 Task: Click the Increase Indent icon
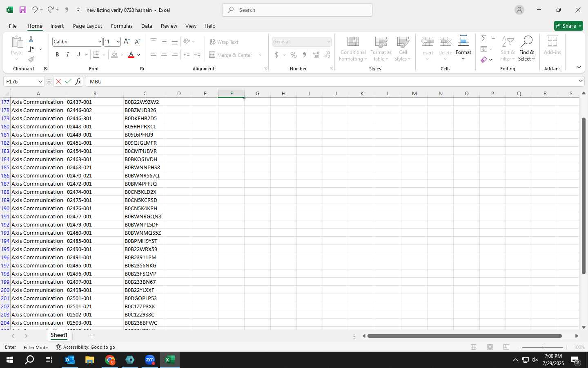coord(197,55)
